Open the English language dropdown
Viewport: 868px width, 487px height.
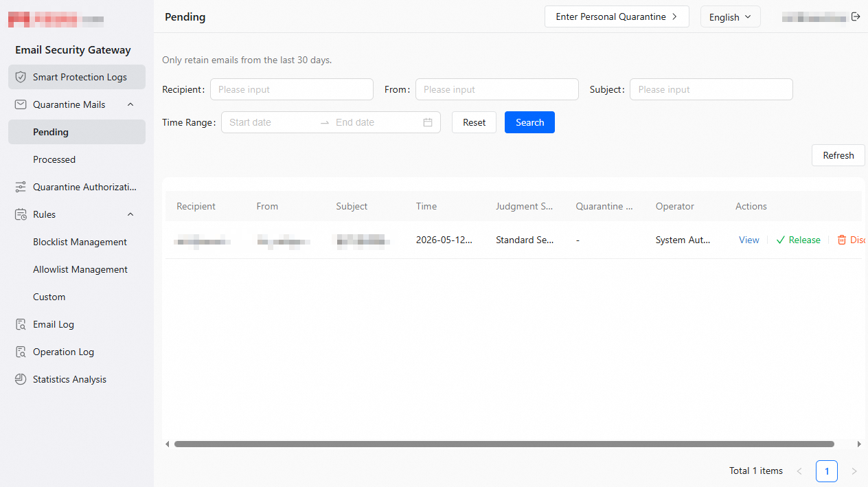(x=730, y=16)
